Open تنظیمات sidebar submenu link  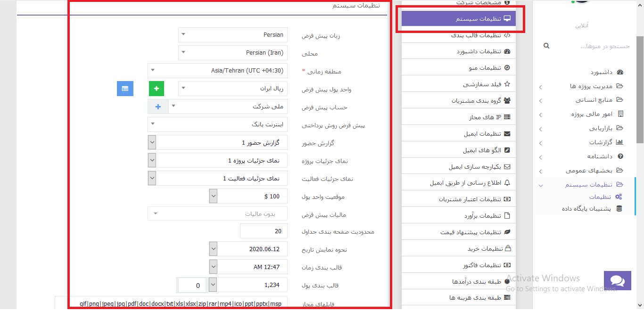(600, 197)
